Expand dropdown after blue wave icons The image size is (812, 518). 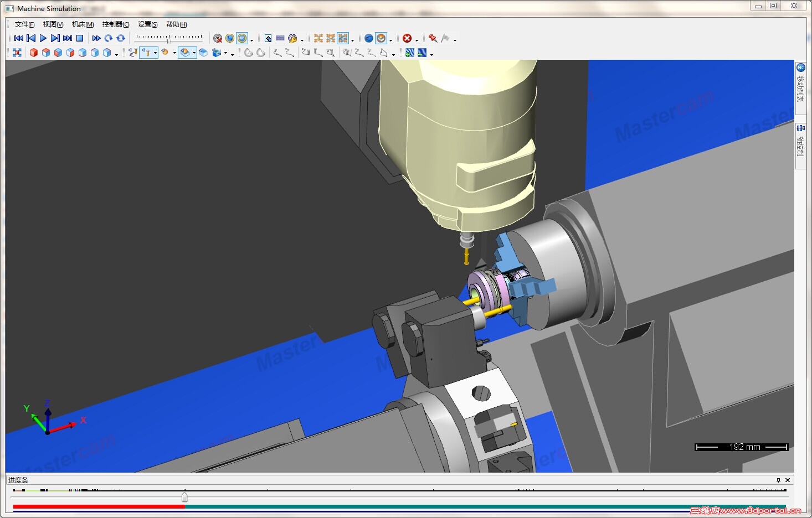(x=431, y=54)
